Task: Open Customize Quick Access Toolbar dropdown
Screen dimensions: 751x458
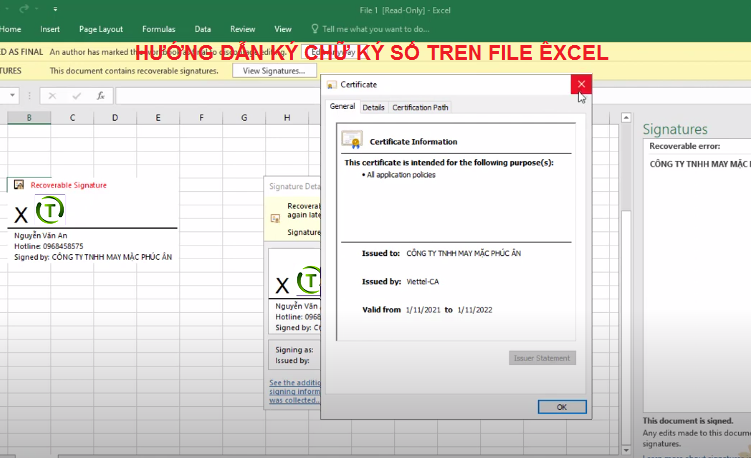Action: click(55, 9)
